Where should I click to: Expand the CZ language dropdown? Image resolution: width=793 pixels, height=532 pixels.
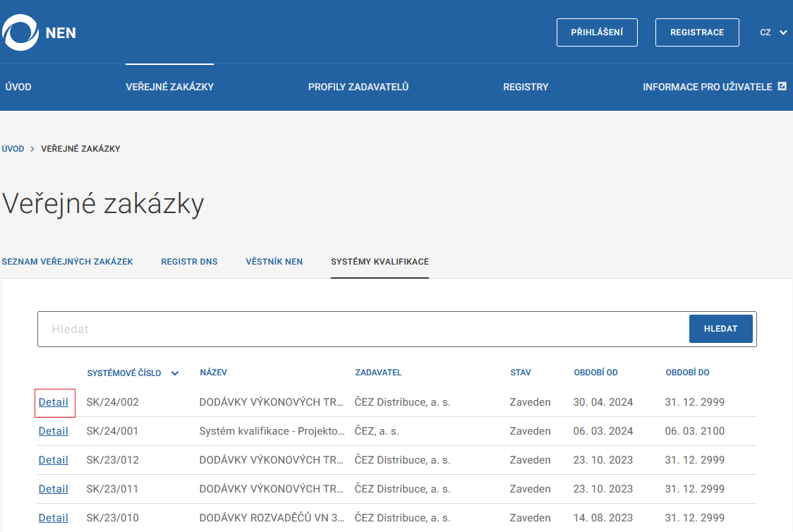(773, 32)
